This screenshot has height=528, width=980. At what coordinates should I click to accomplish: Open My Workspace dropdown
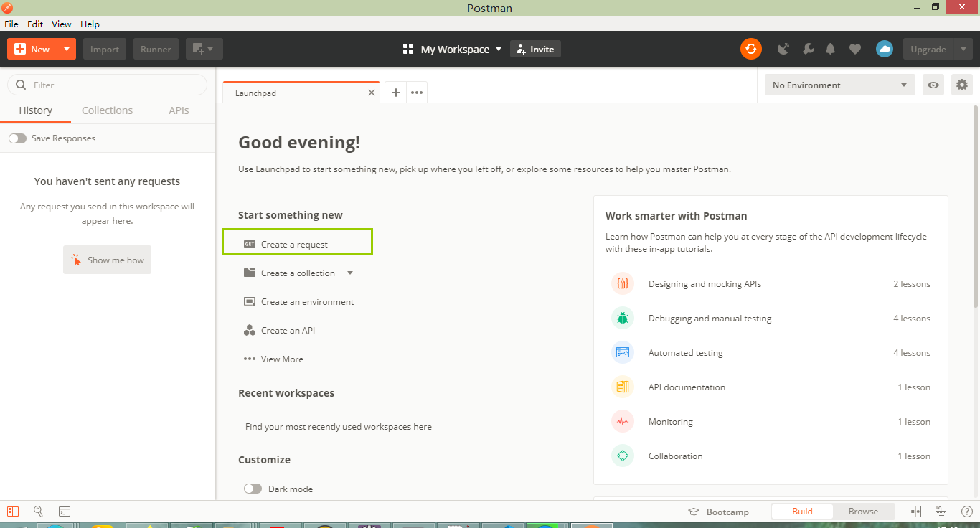pos(452,49)
